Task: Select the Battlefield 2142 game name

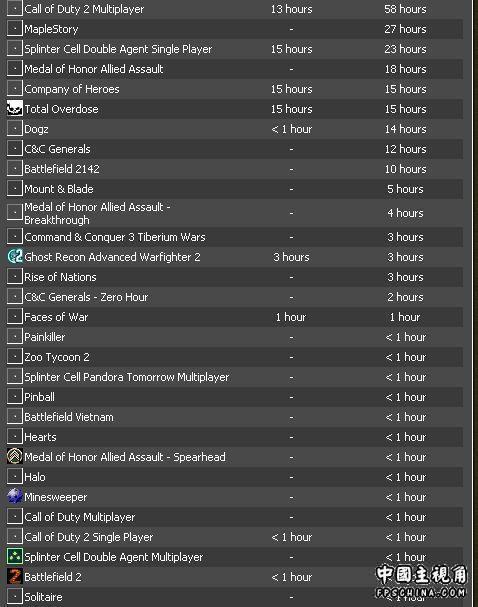Action: click(62, 169)
